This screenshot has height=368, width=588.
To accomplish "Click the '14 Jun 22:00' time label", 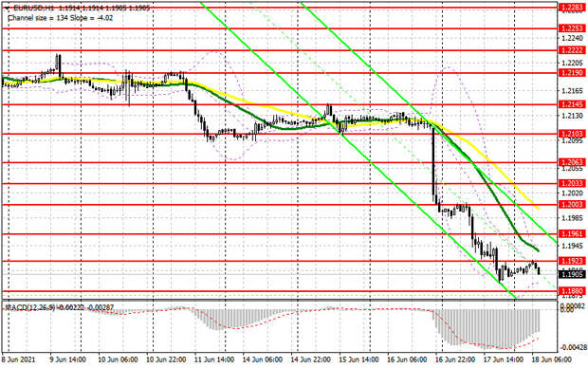I will coord(310,359).
